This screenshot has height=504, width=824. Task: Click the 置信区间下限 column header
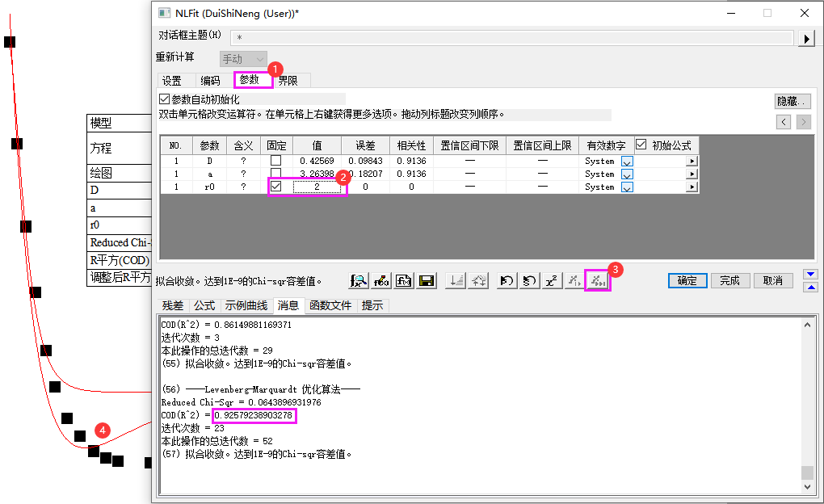point(470,145)
